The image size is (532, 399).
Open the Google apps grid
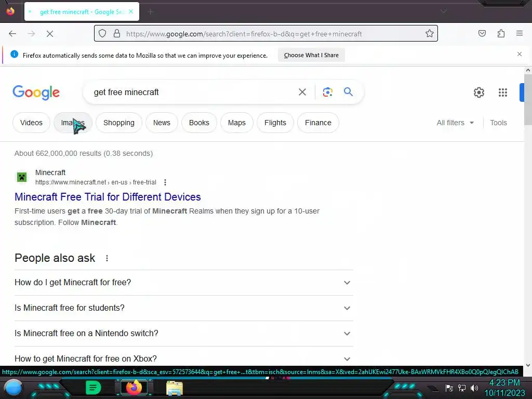tap(503, 92)
